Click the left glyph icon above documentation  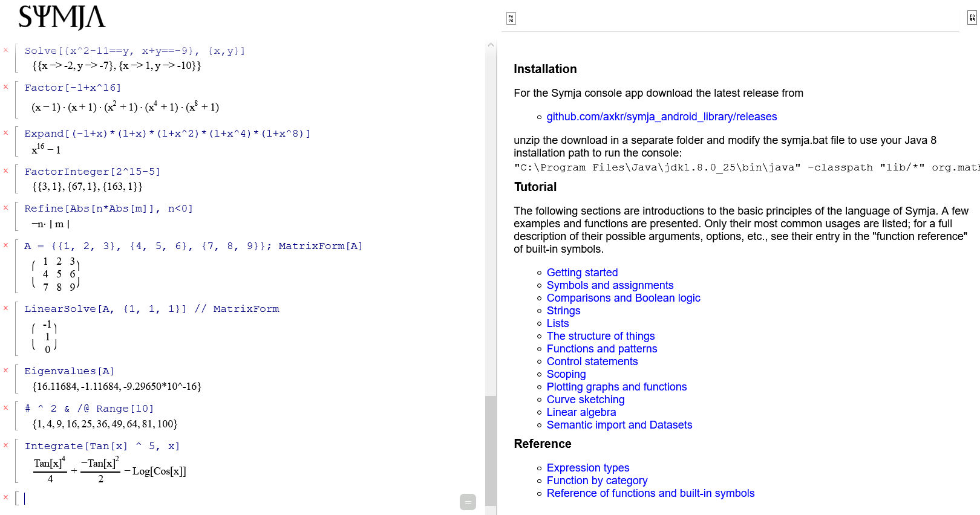tap(511, 19)
